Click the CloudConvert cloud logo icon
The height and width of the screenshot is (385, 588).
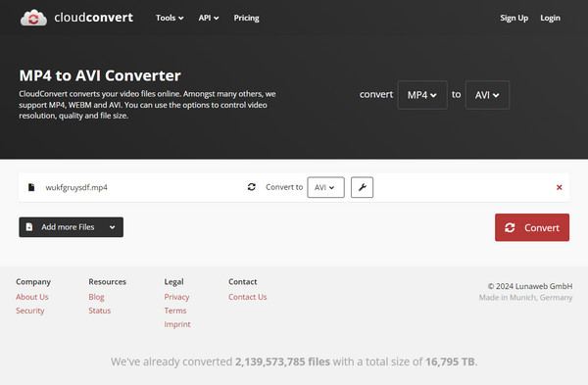(33, 18)
